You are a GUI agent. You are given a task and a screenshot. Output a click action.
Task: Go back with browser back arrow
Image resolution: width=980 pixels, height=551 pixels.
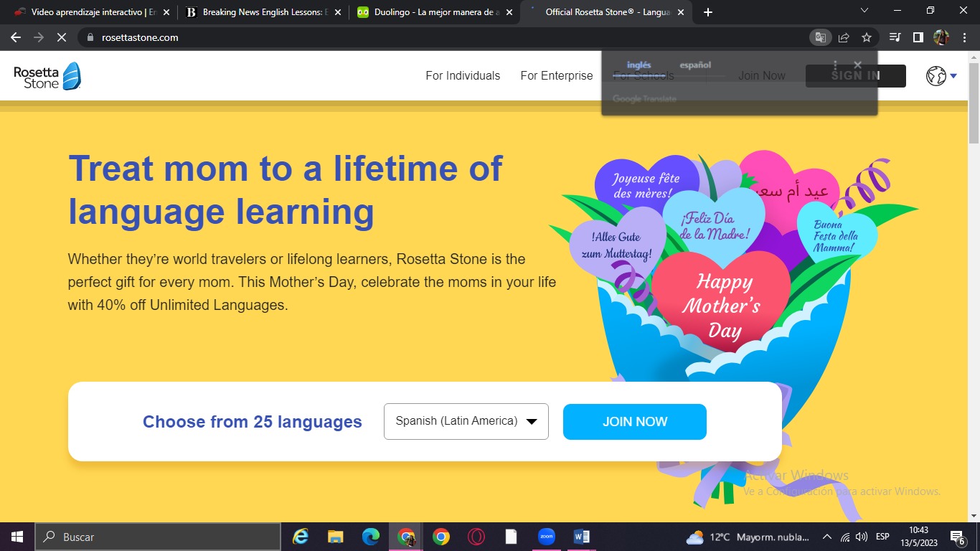16,37
